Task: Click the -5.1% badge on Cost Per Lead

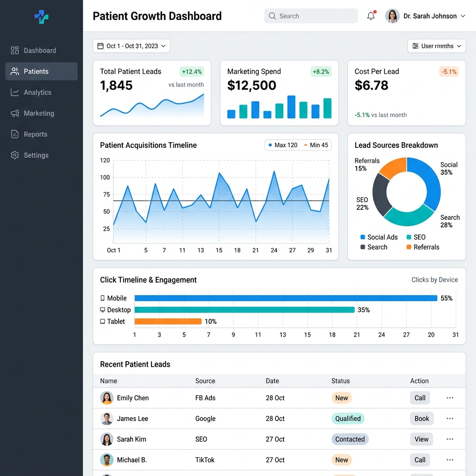Action: pos(449,72)
